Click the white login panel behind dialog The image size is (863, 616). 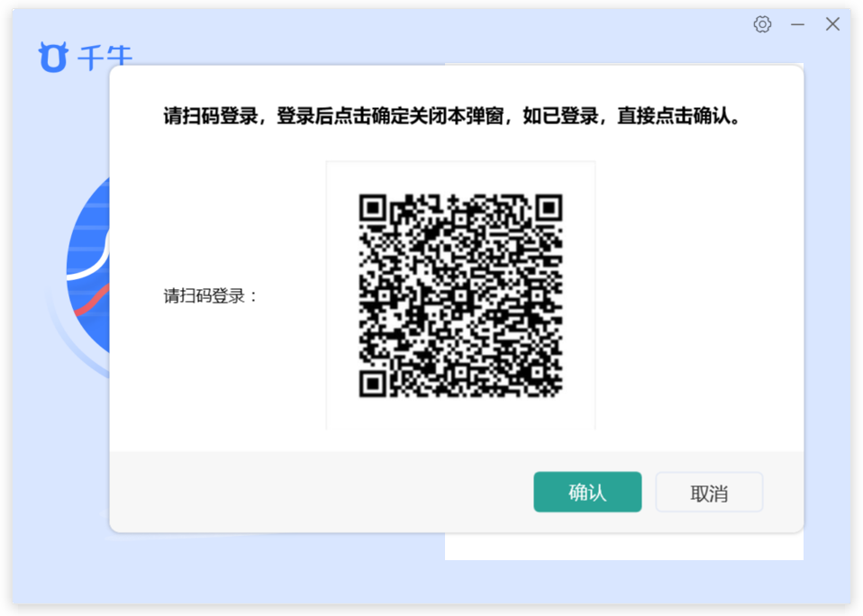623,546
